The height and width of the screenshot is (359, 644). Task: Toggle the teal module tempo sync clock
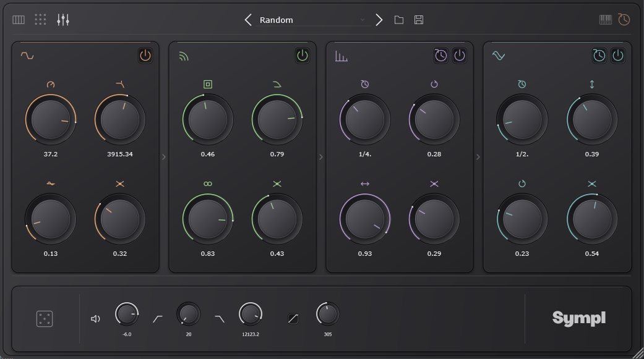tap(599, 56)
